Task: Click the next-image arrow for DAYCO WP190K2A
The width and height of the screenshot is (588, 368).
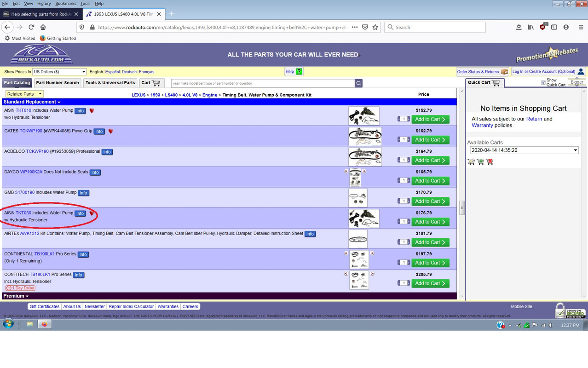Action: (364, 171)
